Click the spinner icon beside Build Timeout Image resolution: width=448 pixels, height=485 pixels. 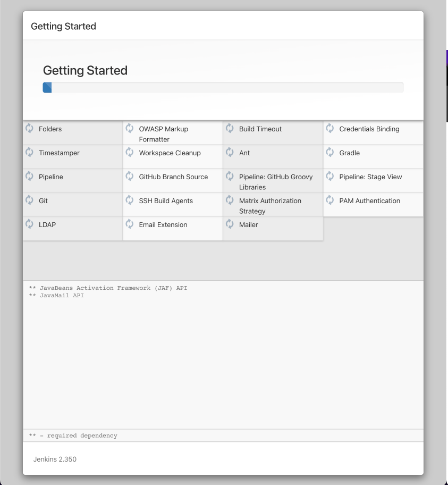tap(230, 128)
